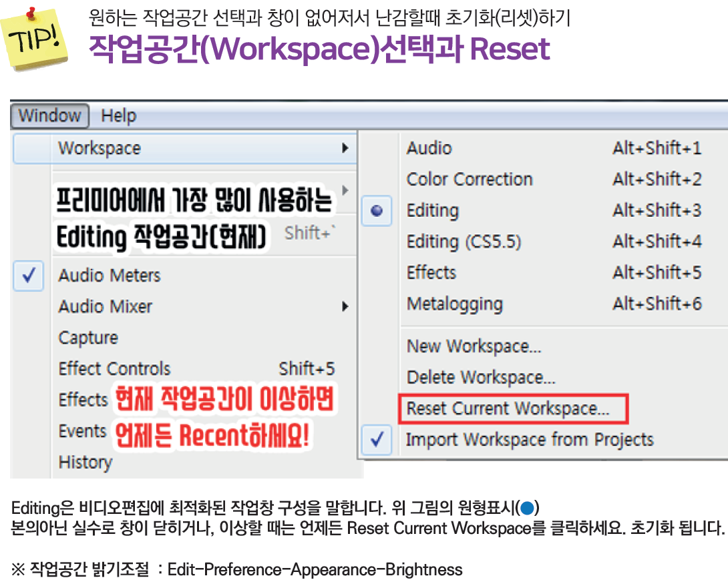Click Delete Workspace...
The height and width of the screenshot is (586, 728).
480,377
